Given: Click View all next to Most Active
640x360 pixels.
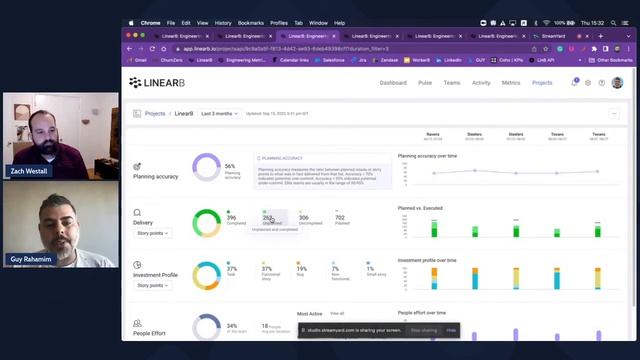Looking at the screenshot, I should [337, 313].
